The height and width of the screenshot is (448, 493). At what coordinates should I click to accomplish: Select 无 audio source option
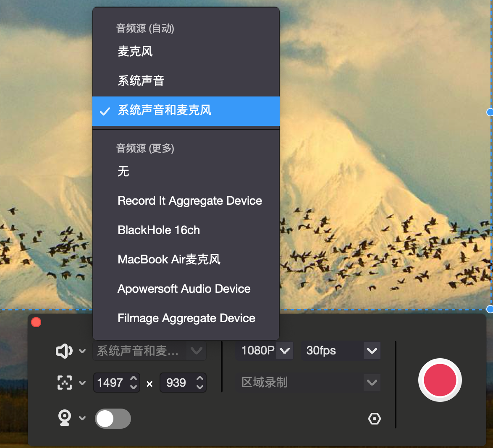(186, 172)
